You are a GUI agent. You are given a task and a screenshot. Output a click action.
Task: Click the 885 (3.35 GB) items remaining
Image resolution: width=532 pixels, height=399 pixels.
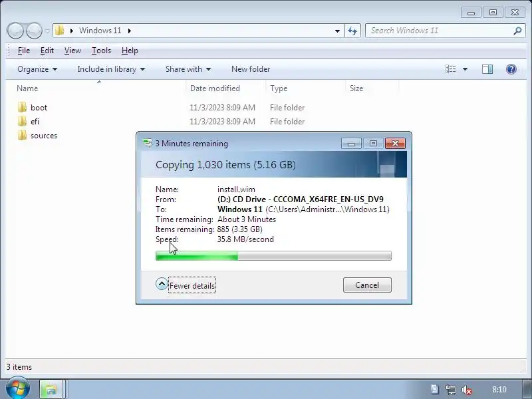[239, 229]
